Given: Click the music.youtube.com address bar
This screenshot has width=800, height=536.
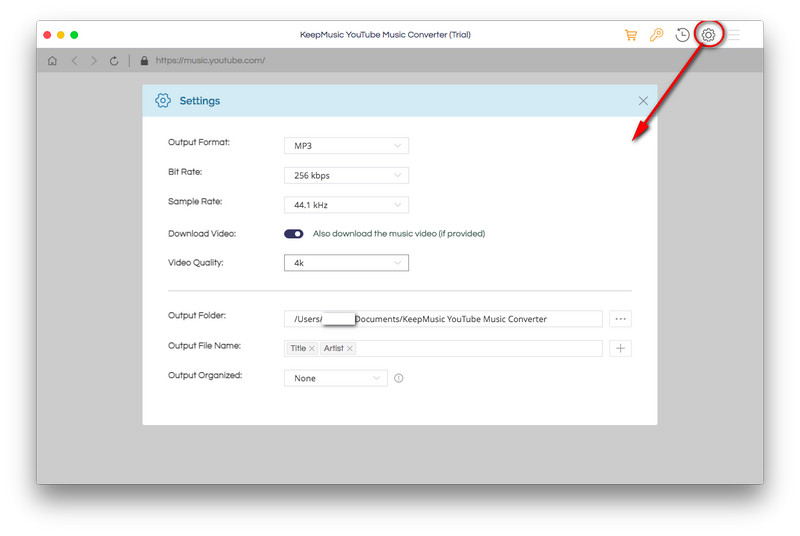Looking at the screenshot, I should [210, 61].
